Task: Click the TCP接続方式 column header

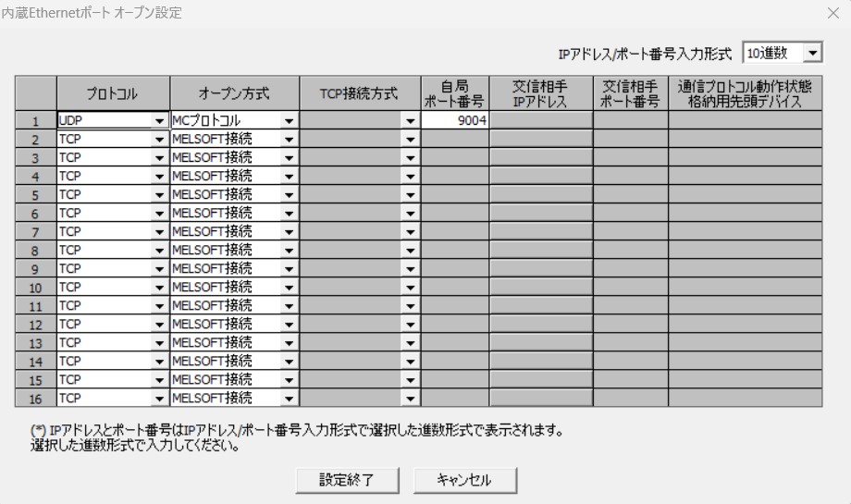Action: (x=360, y=93)
